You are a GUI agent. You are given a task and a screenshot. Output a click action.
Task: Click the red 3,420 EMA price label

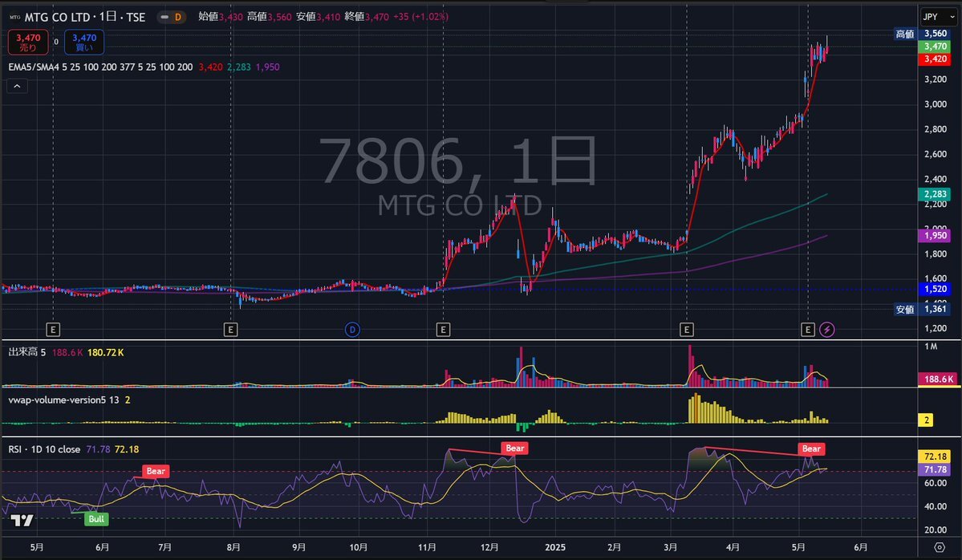936,59
